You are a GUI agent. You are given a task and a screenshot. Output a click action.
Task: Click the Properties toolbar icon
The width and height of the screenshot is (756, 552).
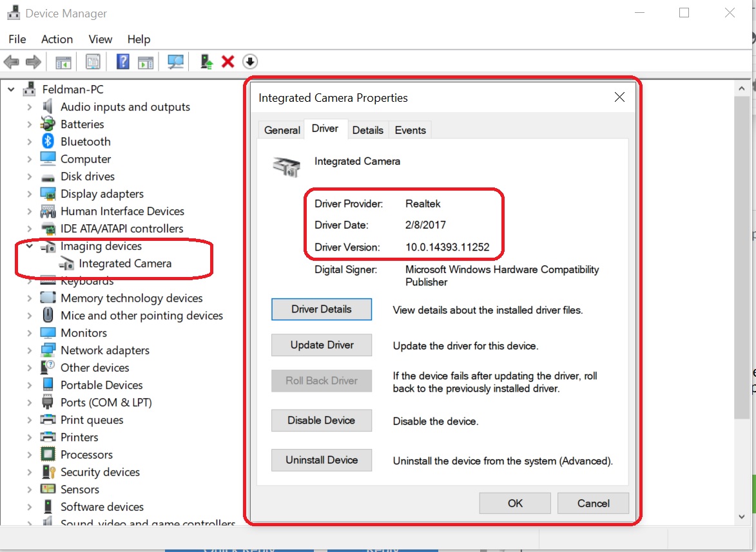pos(92,61)
